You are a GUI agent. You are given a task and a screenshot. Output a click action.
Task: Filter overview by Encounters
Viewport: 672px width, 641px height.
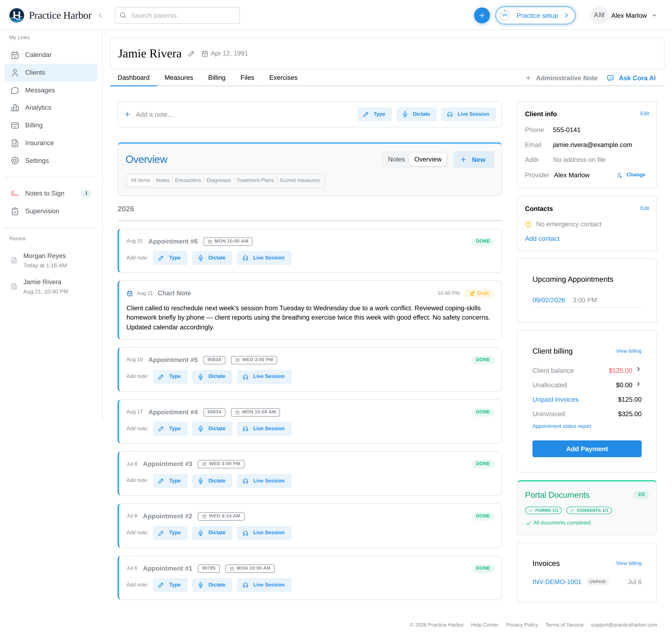coord(188,180)
